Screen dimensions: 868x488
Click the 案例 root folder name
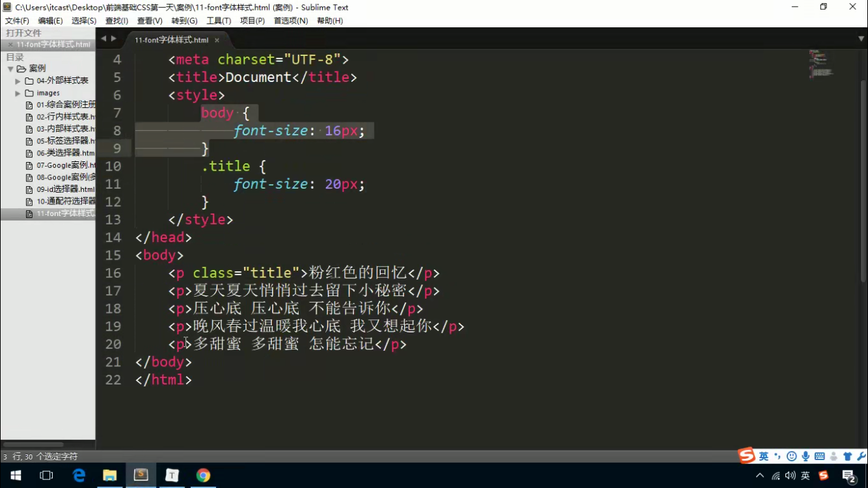click(37, 69)
